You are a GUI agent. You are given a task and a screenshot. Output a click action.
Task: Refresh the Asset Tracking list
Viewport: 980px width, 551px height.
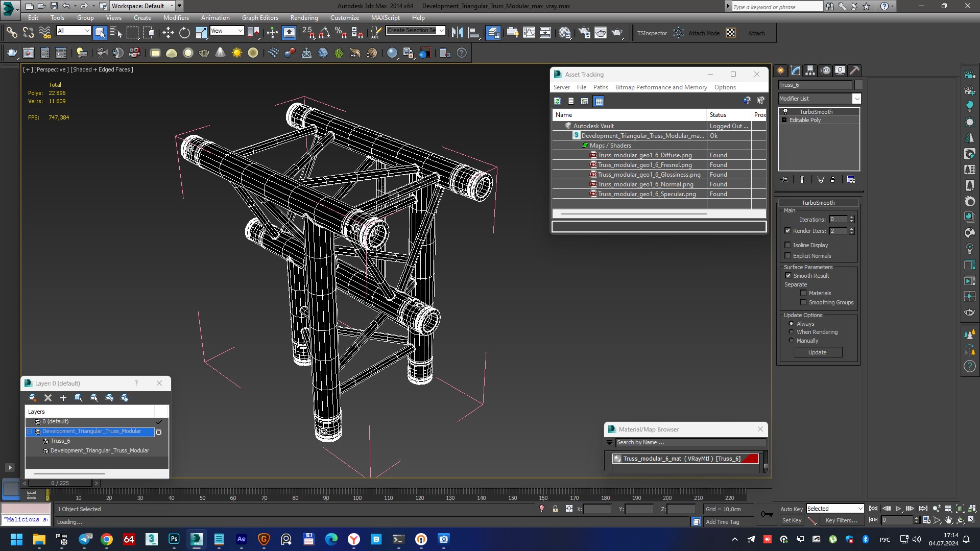click(x=557, y=101)
